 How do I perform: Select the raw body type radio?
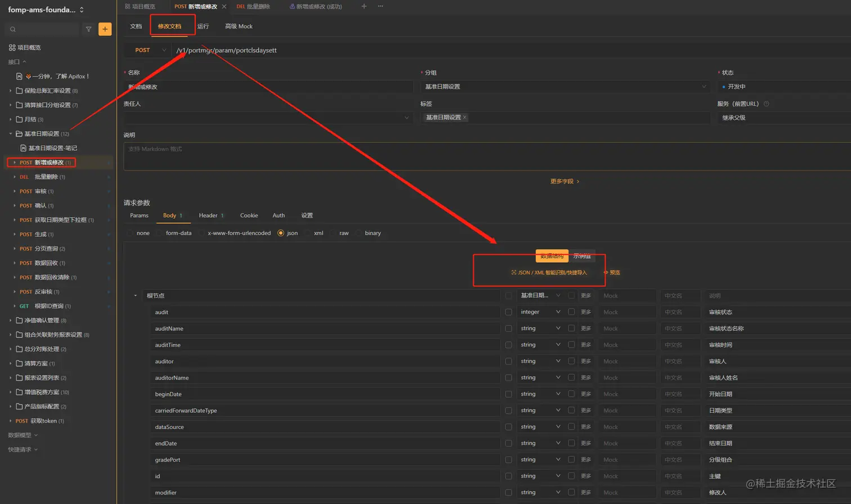click(x=333, y=233)
